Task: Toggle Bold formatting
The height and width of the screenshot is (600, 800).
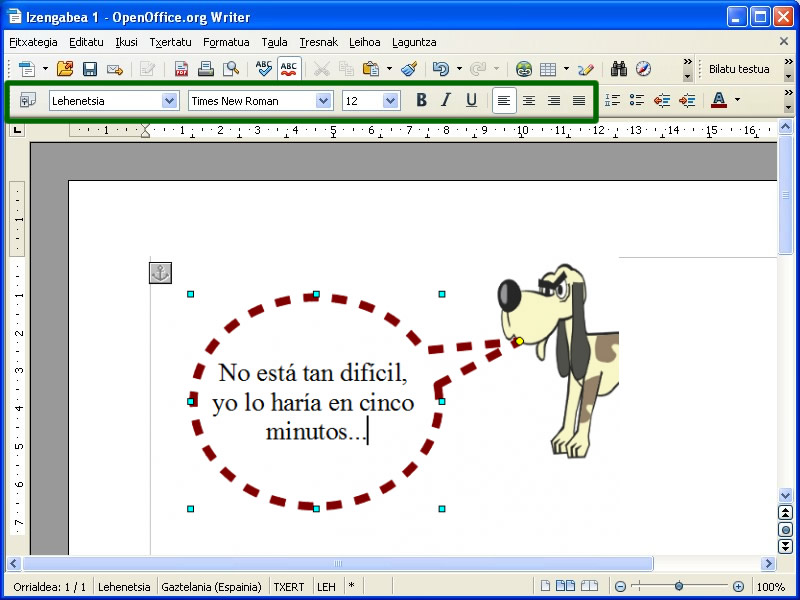Action: [421, 100]
